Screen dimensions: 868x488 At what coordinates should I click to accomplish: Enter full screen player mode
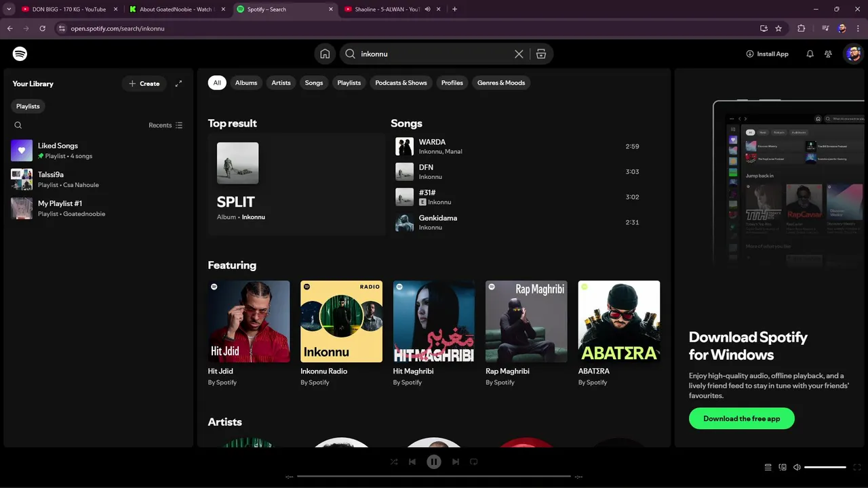click(857, 467)
